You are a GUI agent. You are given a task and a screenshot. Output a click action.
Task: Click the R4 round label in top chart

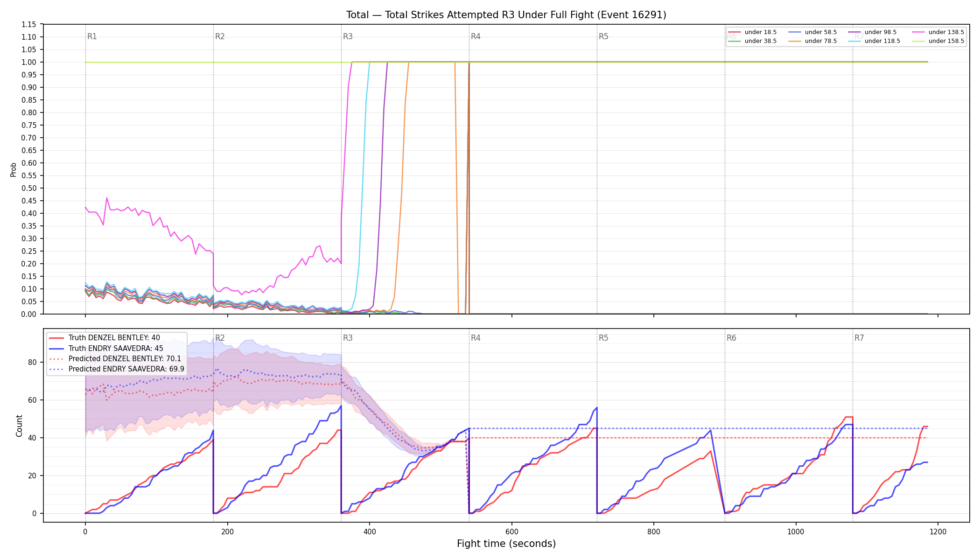(x=476, y=36)
